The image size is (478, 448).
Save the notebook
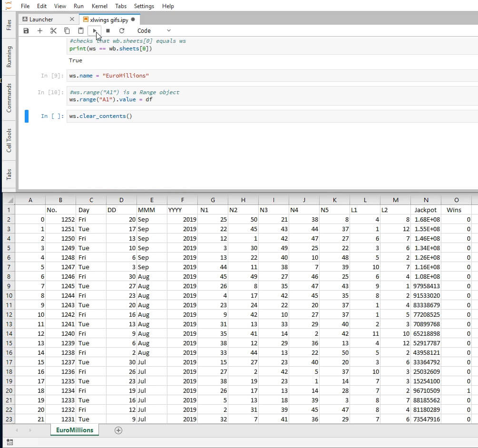click(x=26, y=30)
